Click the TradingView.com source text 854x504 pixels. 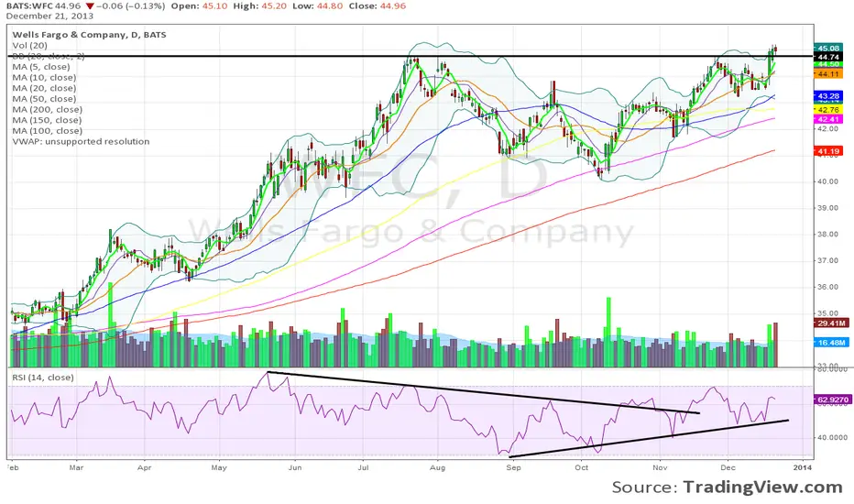point(762,487)
